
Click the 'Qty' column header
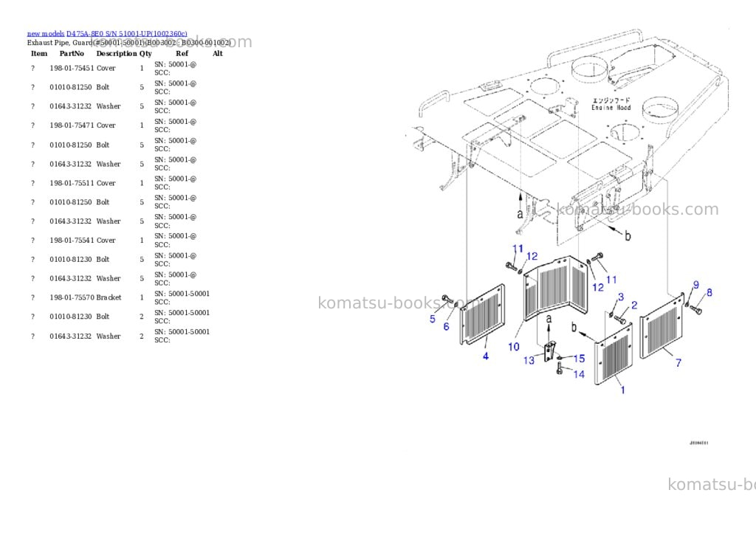(145, 53)
